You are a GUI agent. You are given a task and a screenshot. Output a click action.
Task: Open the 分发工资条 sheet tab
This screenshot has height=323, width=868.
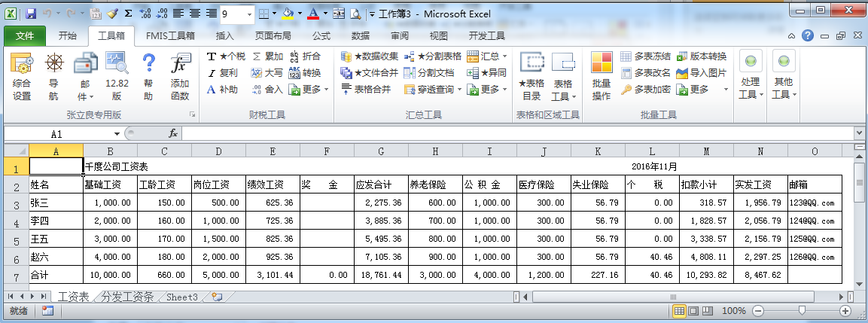127,297
